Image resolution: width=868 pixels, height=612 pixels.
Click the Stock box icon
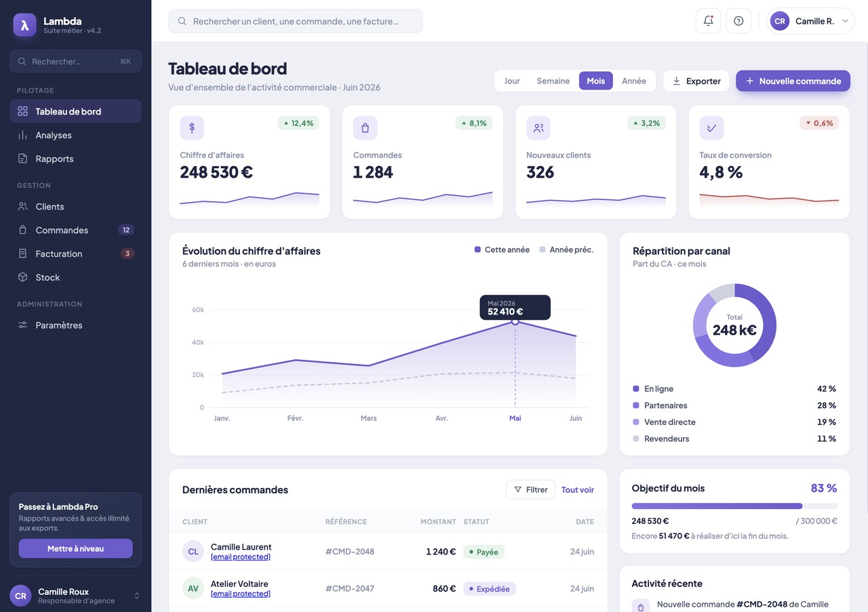tap(23, 277)
